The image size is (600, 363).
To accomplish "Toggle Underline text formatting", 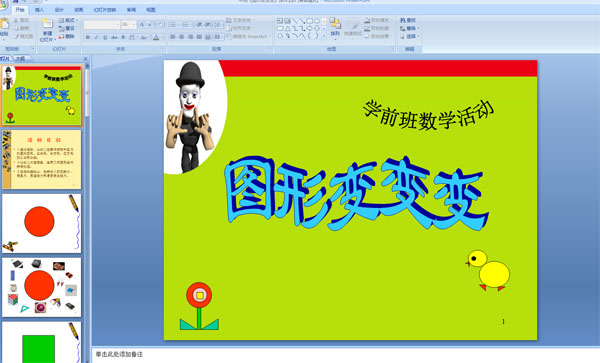I will coord(105,37).
